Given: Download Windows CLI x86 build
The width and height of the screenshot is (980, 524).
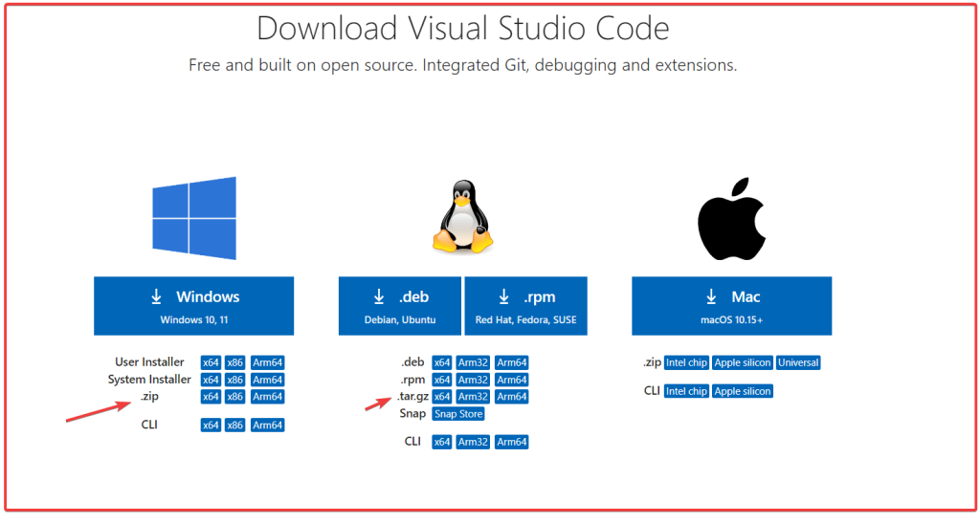Looking at the screenshot, I should pyautogui.click(x=235, y=426).
